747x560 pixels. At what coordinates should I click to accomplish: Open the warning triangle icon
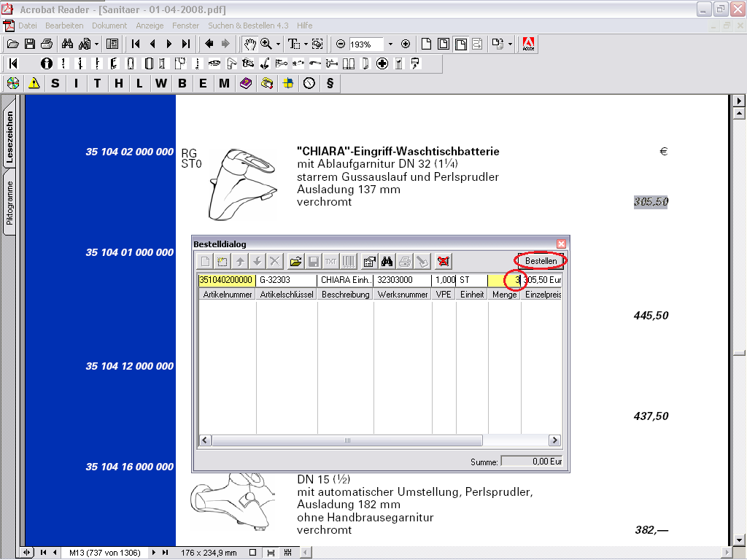pyautogui.click(x=34, y=83)
